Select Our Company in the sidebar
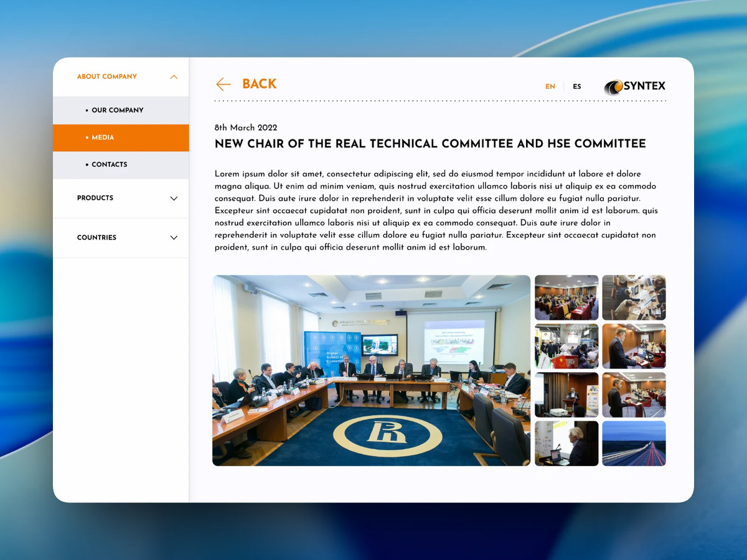The width and height of the screenshot is (747, 560). point(121,110)
